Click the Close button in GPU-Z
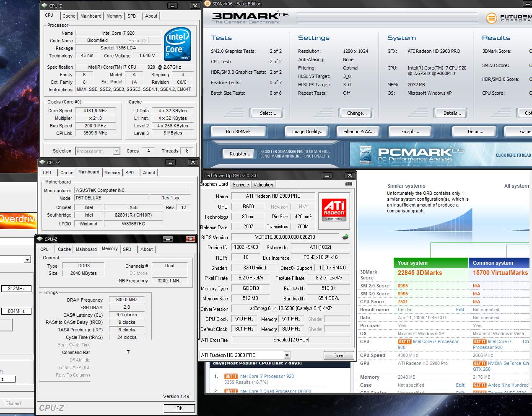The height and width of the screenshot is (416, 532). [339, 355]
